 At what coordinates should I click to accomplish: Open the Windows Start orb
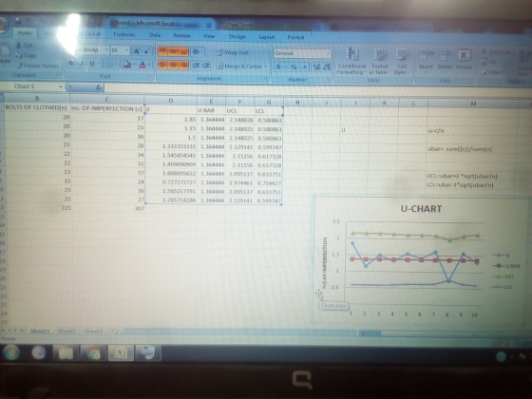click(x=10, y=352)
